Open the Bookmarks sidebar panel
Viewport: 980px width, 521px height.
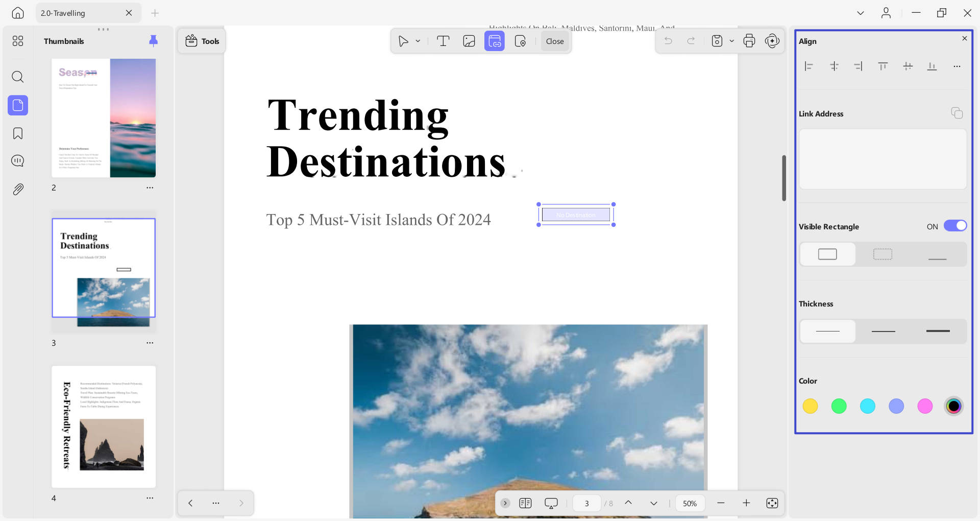tap(18, 134)
